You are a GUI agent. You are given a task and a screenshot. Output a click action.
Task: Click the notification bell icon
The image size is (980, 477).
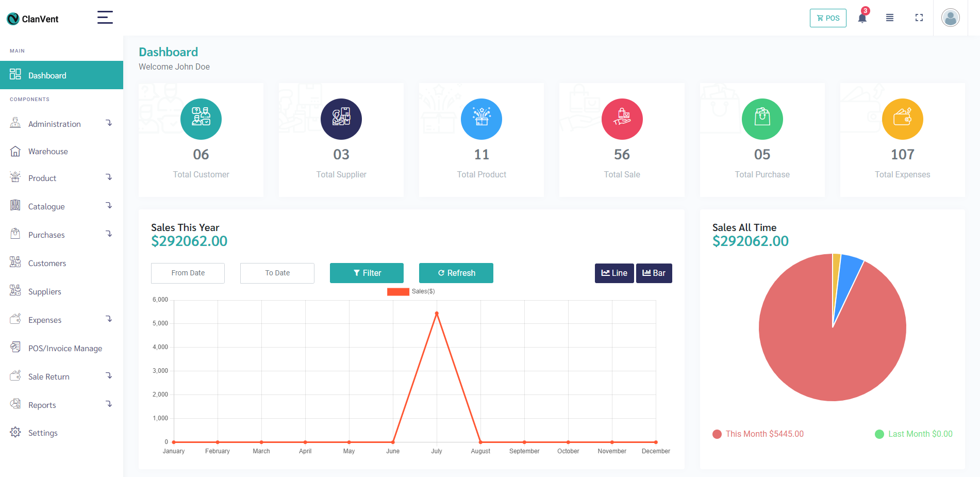pyautogui.click(x=862, y=18)
